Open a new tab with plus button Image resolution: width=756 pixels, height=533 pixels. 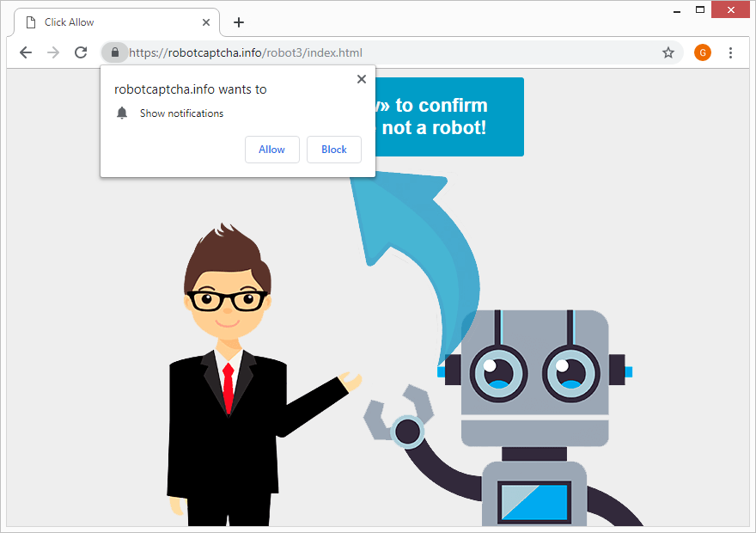tap(239, 22)
